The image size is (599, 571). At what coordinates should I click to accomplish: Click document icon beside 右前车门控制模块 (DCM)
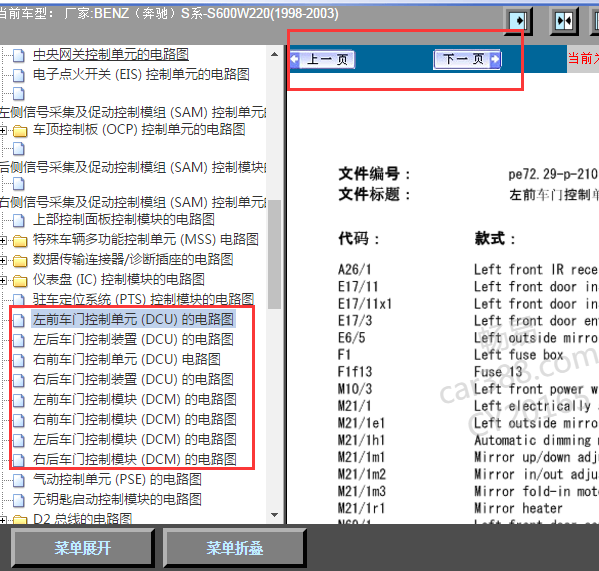[19, 420]
